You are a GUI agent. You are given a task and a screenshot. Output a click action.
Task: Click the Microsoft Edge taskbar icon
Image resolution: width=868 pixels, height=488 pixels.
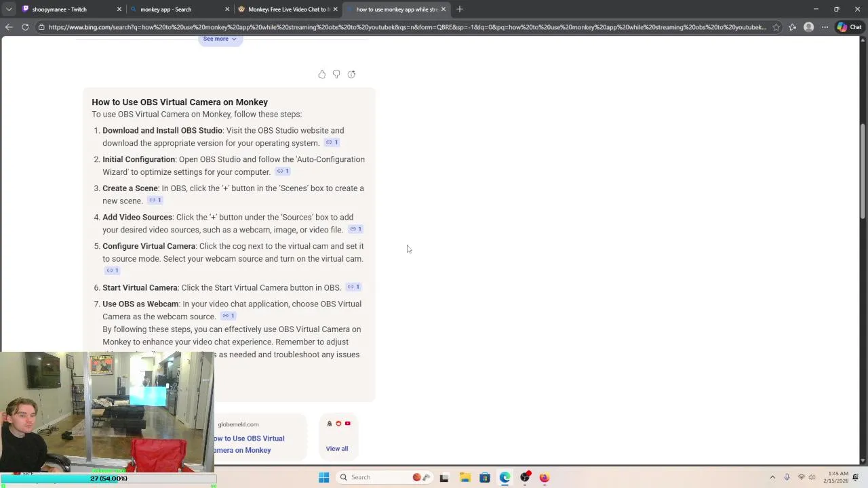505,478
